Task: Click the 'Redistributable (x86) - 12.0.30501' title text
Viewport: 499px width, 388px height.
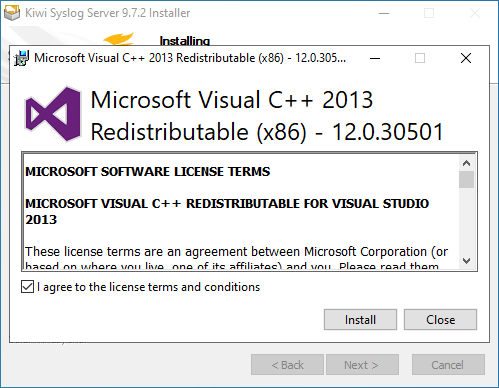Action: [x=267, y=132]
